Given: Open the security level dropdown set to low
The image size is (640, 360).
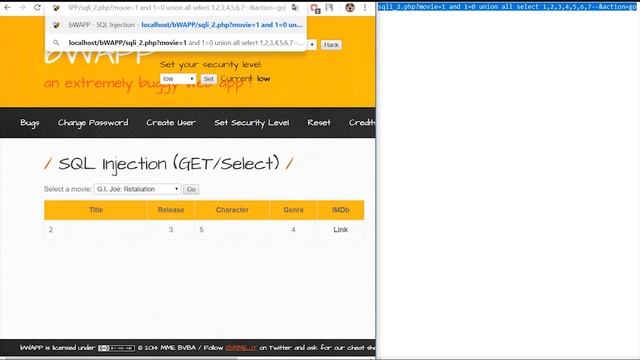Looking at the screenshot, I should [178, 79].
